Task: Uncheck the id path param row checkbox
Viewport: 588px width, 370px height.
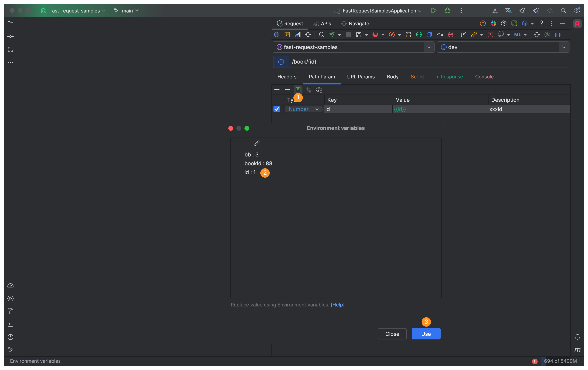Action: click(277, 109)
